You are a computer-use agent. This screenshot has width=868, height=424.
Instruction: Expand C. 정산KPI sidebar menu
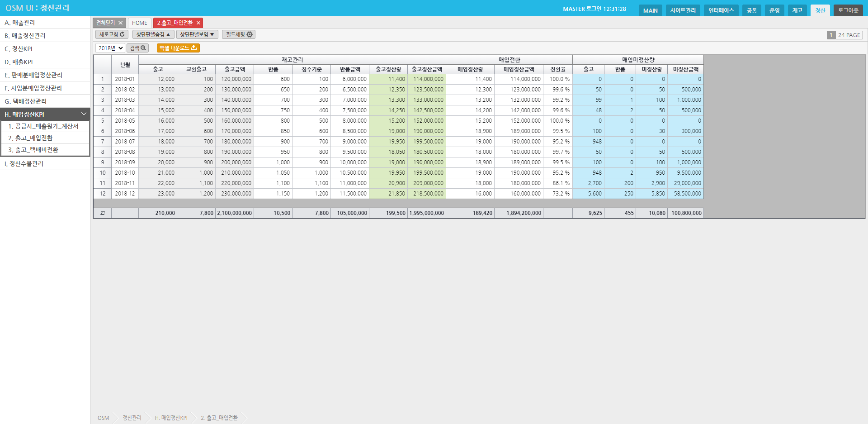[45, 49]
